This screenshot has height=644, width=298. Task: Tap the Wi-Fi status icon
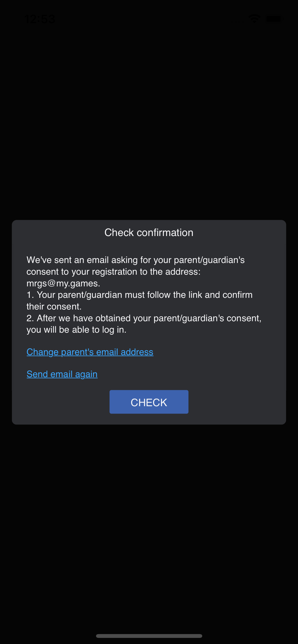pyautogui.click(x=254, y=19)
